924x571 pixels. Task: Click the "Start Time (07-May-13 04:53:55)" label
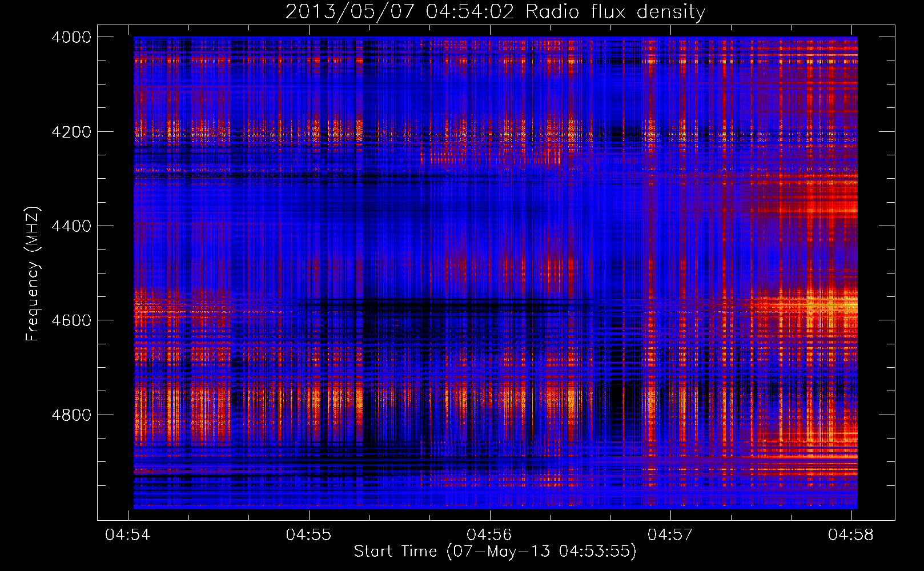pos(495,552)
